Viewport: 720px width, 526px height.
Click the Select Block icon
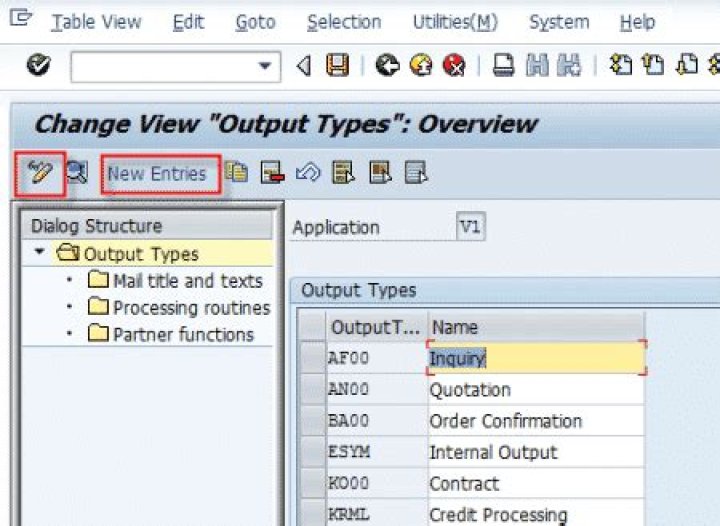(380, 173)
